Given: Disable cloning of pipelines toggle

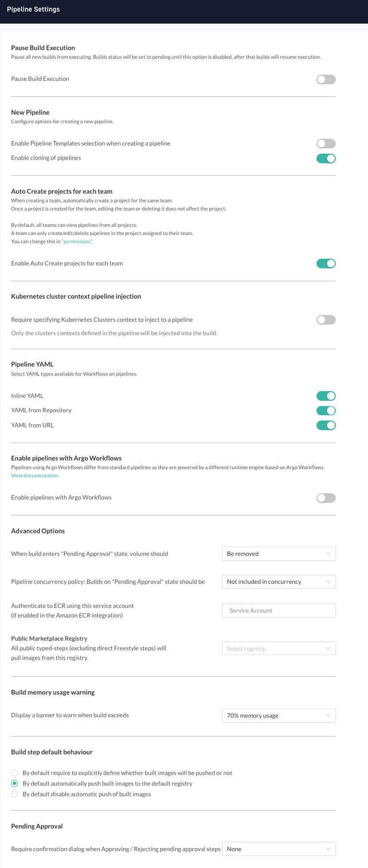Looking at the screenshot, I should [326, 158].
